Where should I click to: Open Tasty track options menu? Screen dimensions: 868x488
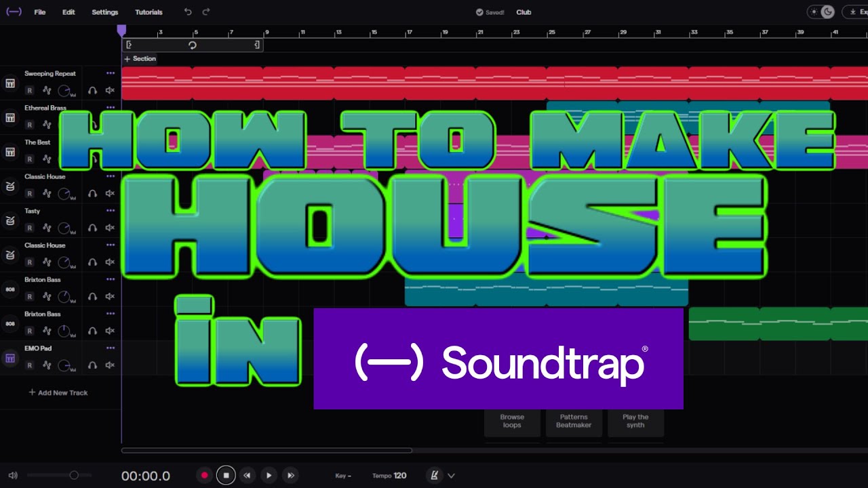[111, 211]
